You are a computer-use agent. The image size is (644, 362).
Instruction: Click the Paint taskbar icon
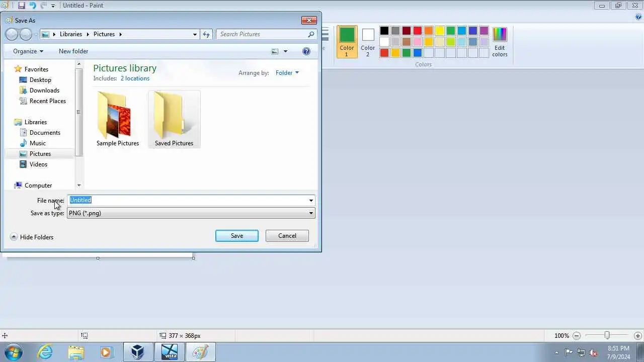[x=201, y=352]
